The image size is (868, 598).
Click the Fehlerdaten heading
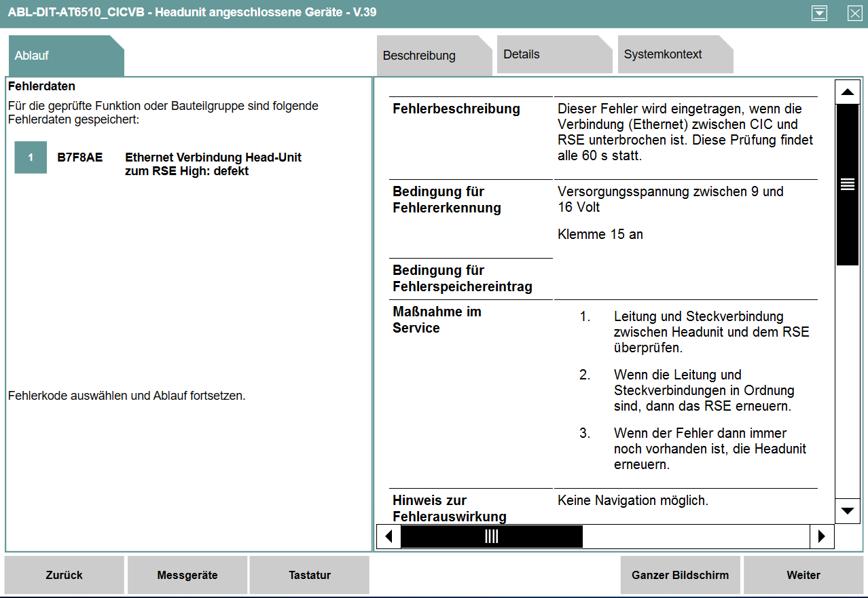pos(41,86)
